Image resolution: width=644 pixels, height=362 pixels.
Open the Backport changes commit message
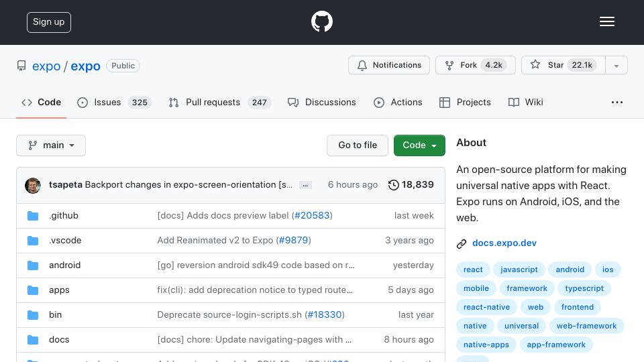[x=189, y=185]
